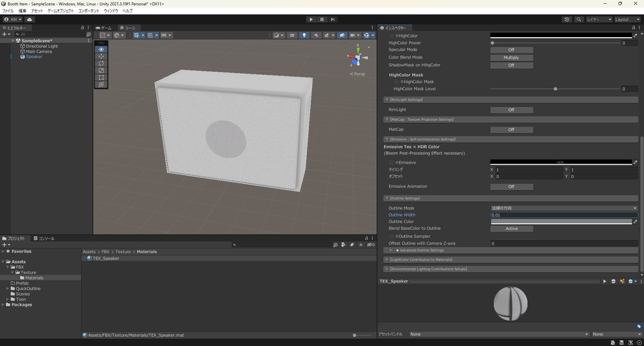The image size is (644, 346).
Task: Activate the View (eye) tool
Action: 101,49
